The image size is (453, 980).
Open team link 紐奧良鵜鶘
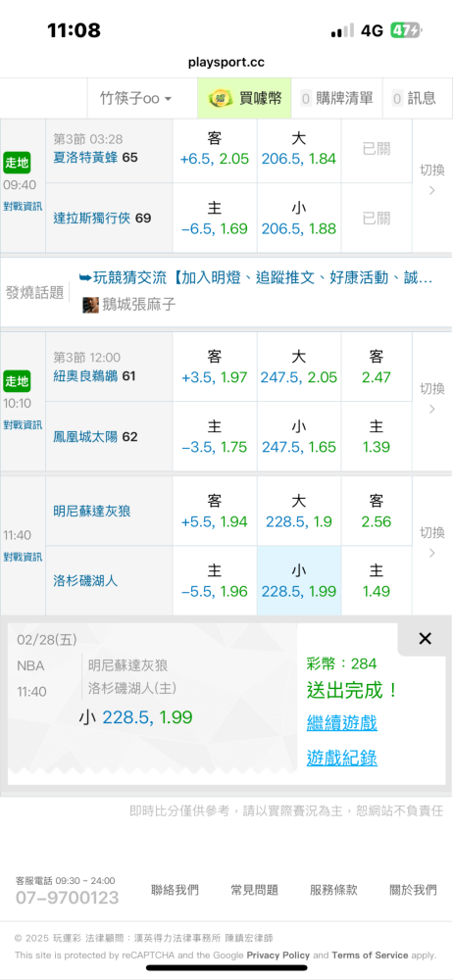tap(86, 375)
